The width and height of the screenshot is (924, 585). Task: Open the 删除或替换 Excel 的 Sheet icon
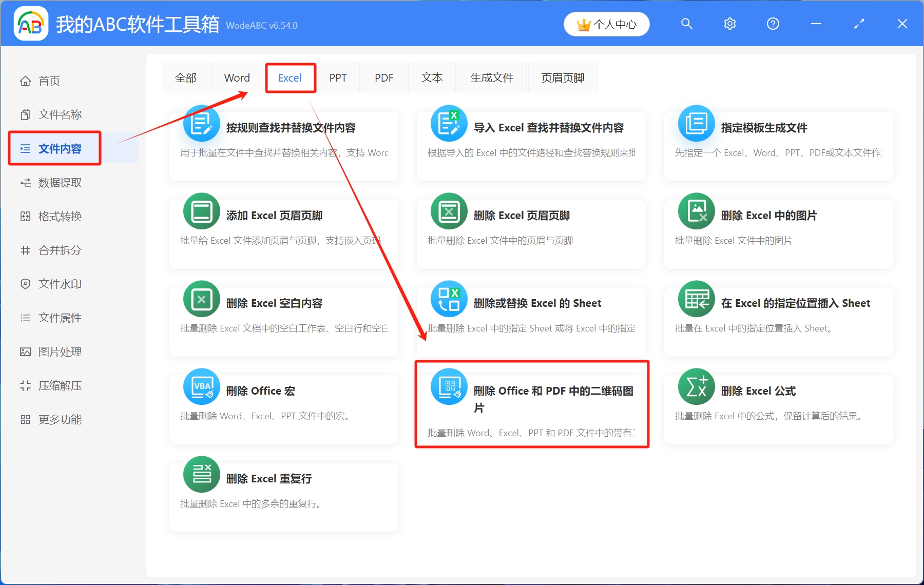[449, 299]
